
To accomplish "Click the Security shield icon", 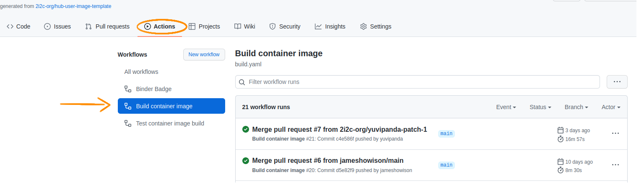I will 272,26.
